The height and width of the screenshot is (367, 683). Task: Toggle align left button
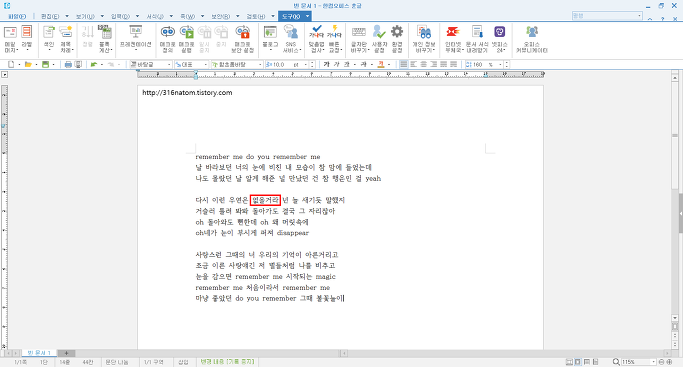click(x=414, y=64)
